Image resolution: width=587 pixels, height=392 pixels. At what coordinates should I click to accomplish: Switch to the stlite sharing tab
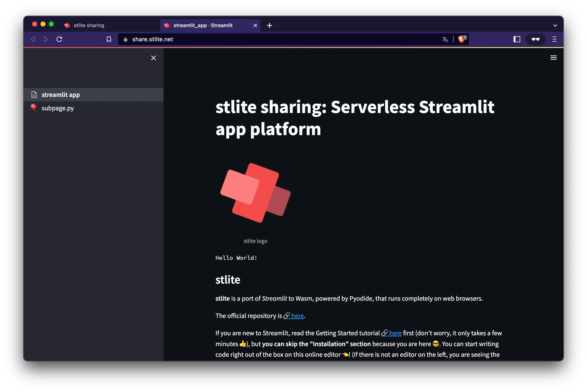[89, 25]
